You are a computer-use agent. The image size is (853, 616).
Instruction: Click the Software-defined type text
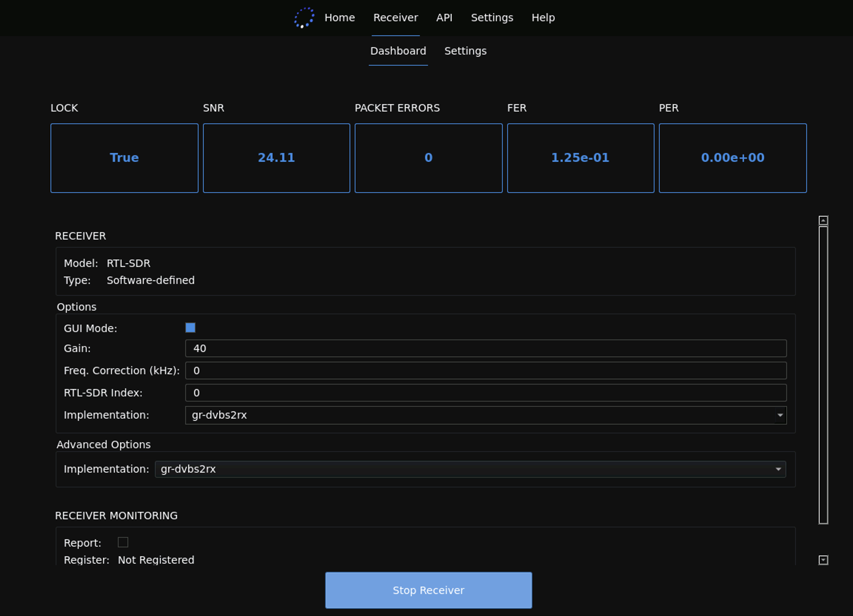[151, 280]
